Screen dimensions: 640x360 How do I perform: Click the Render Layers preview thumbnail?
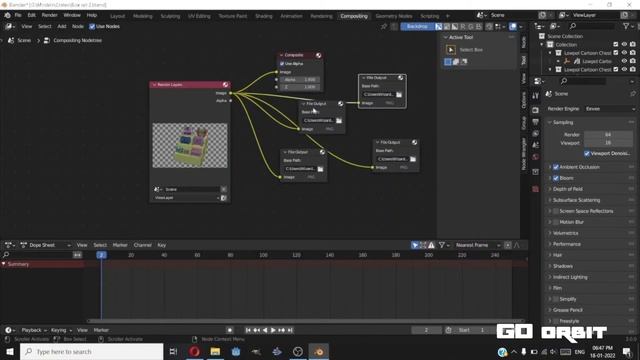click(x=190, y=145)
